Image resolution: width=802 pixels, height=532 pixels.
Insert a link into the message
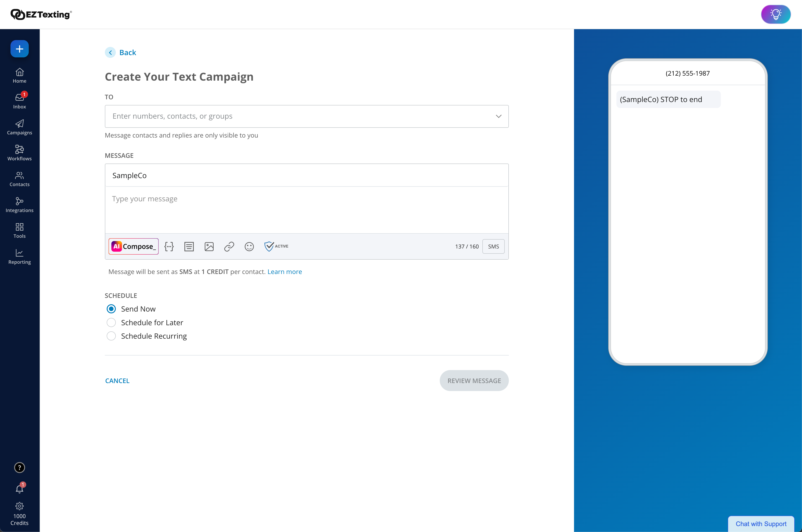pos(229,246)
